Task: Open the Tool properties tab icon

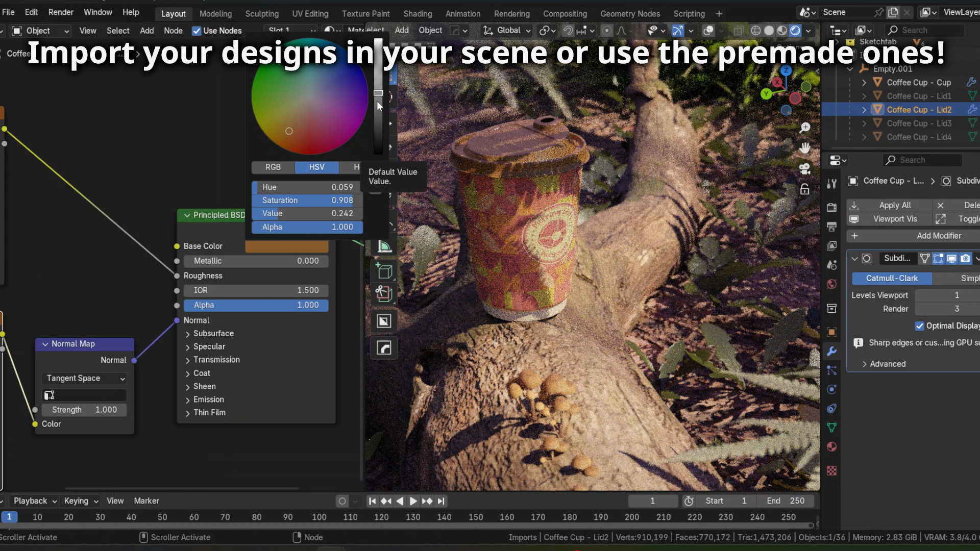Action: 831,184
